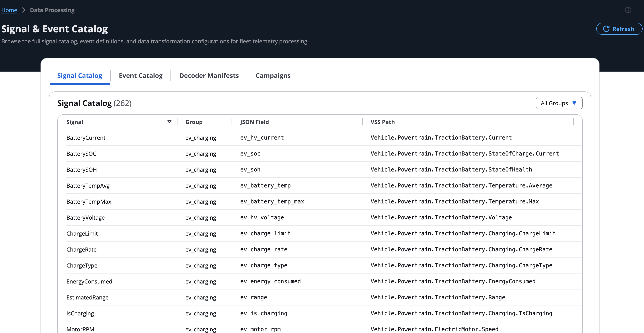Click the TractionBattery.EnergyConsumed VSS path
This screenshot has width=644, height=333.
pos(453,281)
